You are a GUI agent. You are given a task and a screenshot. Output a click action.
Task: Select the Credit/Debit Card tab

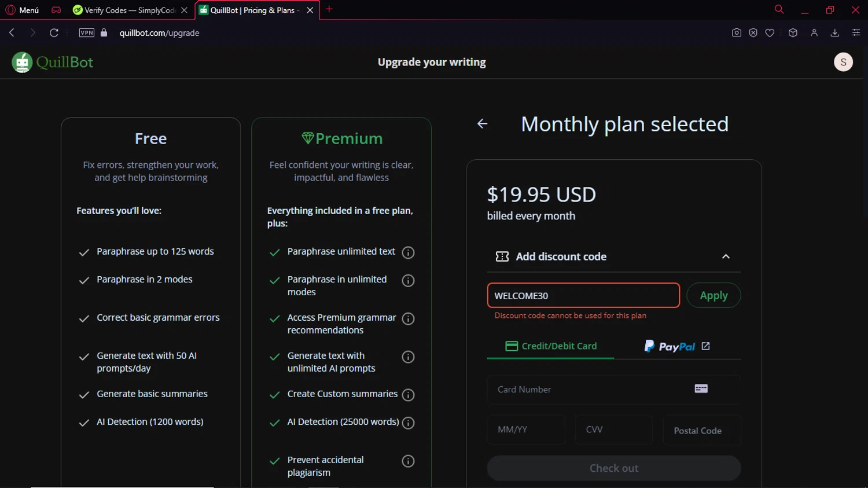[550, 346]
